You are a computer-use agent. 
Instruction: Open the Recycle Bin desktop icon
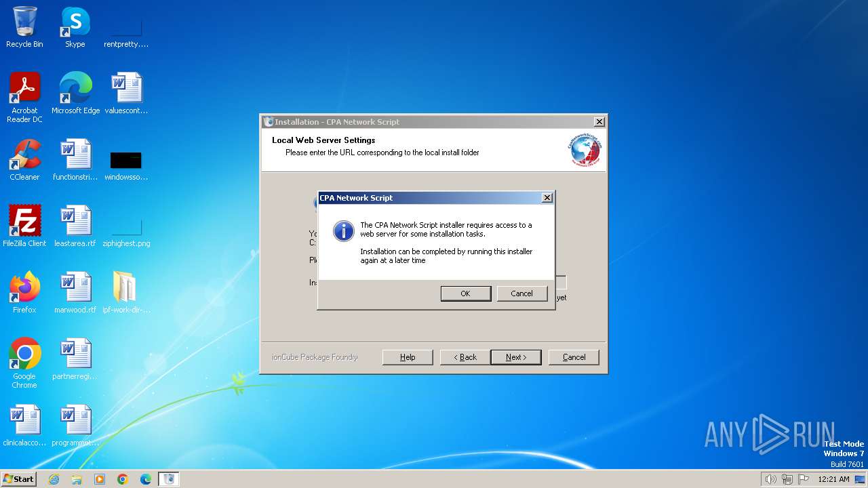[x=24, y=27]
